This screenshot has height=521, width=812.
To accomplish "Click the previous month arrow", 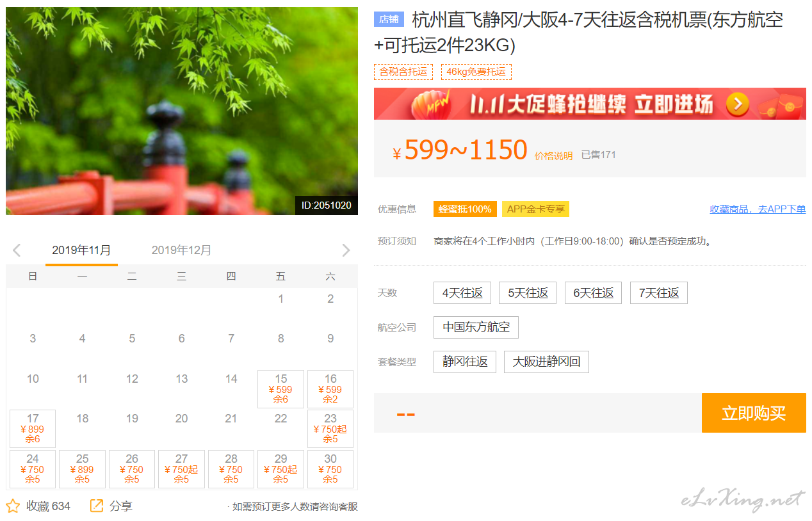I will (17, 250).
